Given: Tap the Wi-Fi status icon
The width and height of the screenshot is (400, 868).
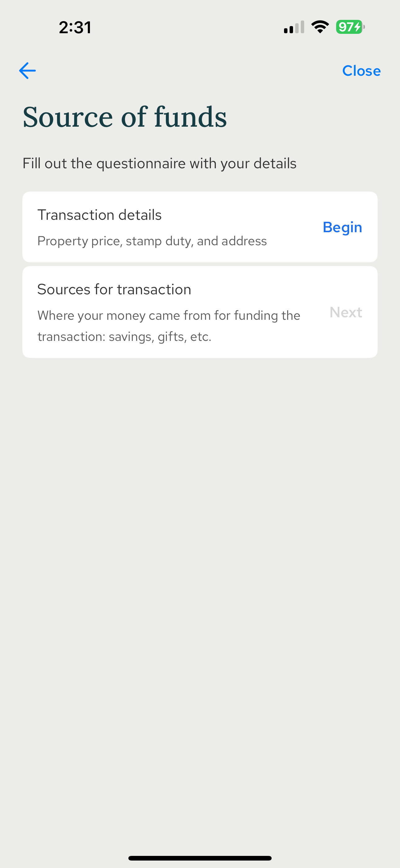Looking at the screenshot, I should [x=320, y=27].
